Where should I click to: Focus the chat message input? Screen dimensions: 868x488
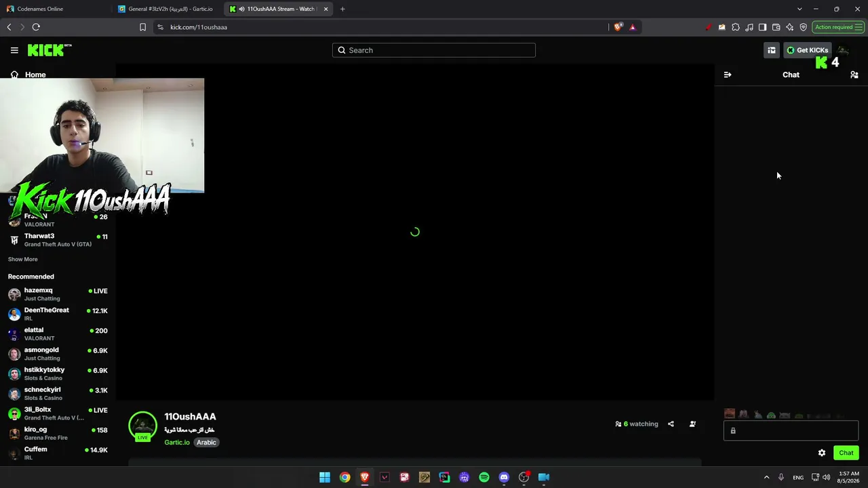[x=791, y=430]
